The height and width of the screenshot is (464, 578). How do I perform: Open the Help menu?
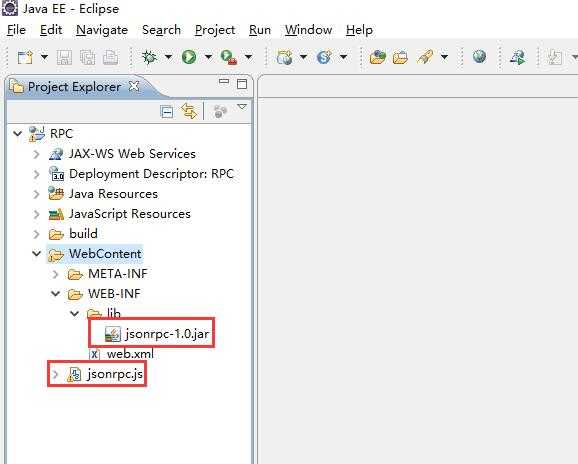(359, 30)
